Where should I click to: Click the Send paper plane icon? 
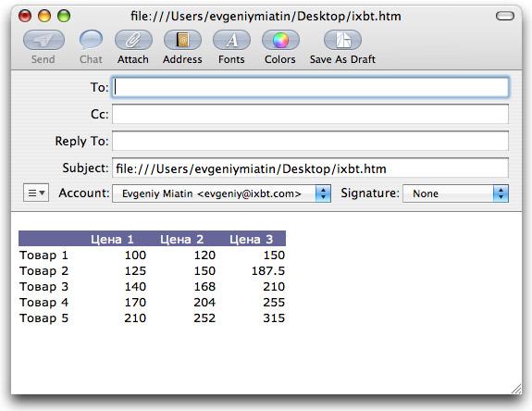[x=43, y=40]
